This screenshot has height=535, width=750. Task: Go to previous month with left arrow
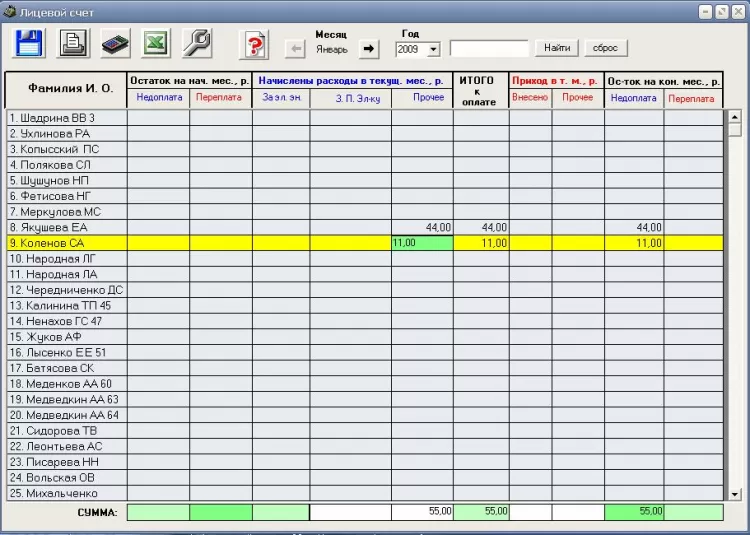point(295,49)
